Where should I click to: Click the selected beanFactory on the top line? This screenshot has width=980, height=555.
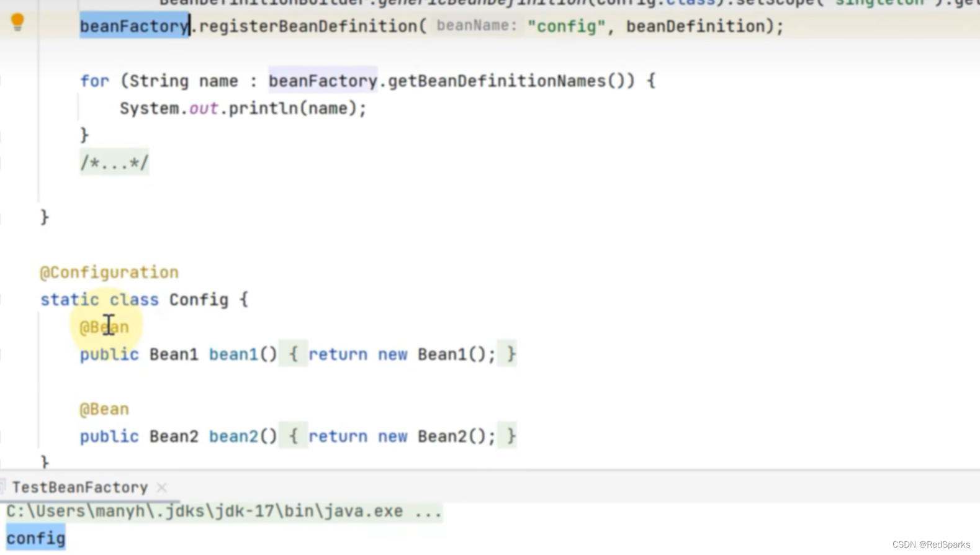click(x=134, y=26)
